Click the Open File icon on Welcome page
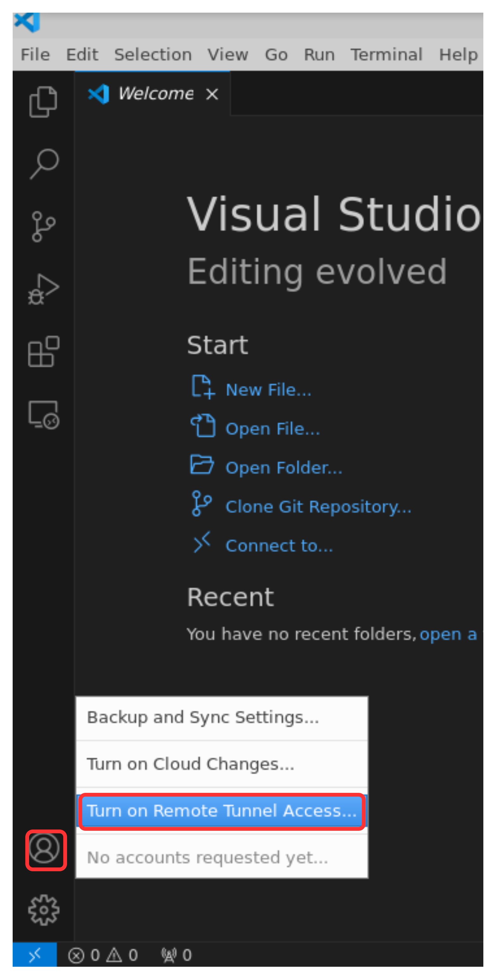The width and height of the screenshot is (496, 980). (203, 426)
